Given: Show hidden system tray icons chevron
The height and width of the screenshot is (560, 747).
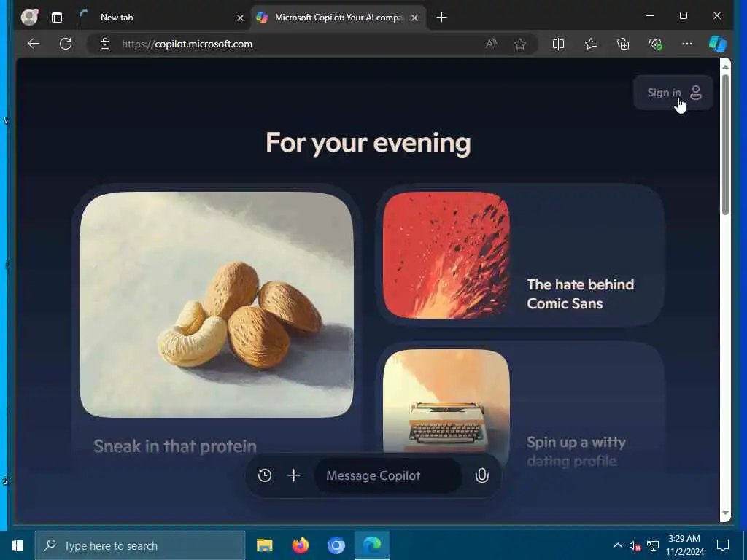Looking at the screenshot, I should coord(617,545).
